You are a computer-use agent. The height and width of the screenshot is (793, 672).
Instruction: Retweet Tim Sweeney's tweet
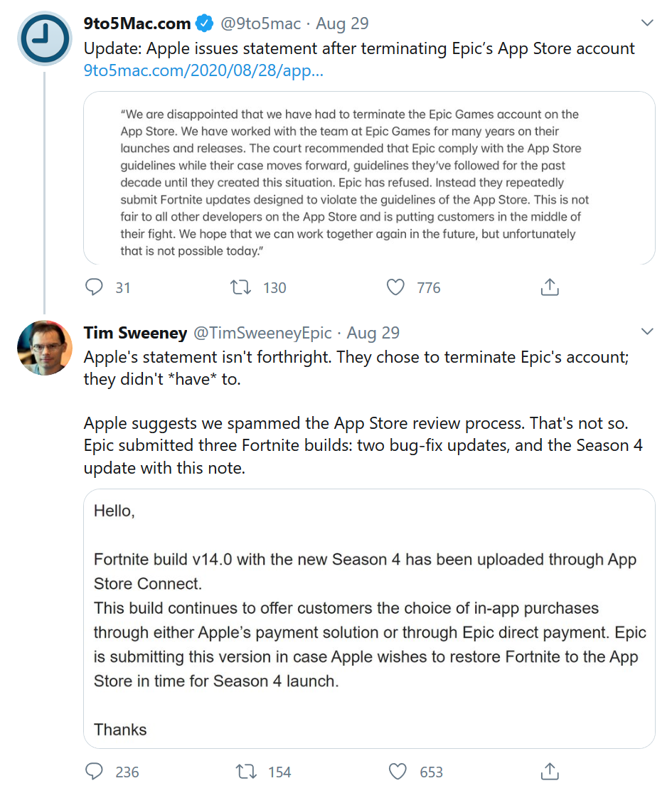pyautogui.click(x=247, y=772)
